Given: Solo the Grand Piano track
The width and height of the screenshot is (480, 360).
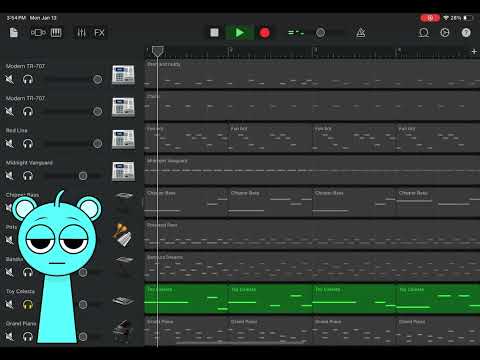Looking at the screenshot, I should 28,337.
